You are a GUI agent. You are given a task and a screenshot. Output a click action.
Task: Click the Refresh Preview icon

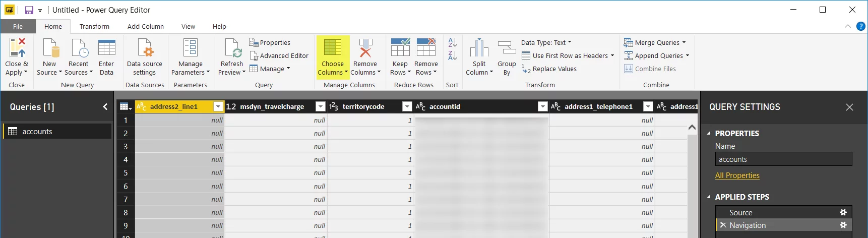click(x=232, y=48)
